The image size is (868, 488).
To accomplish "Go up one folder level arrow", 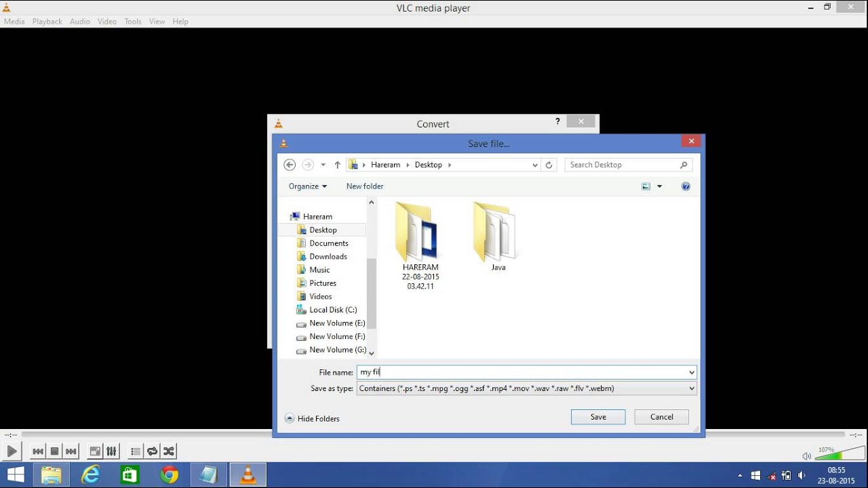I will pyautogui.click(x=337, y=165).
